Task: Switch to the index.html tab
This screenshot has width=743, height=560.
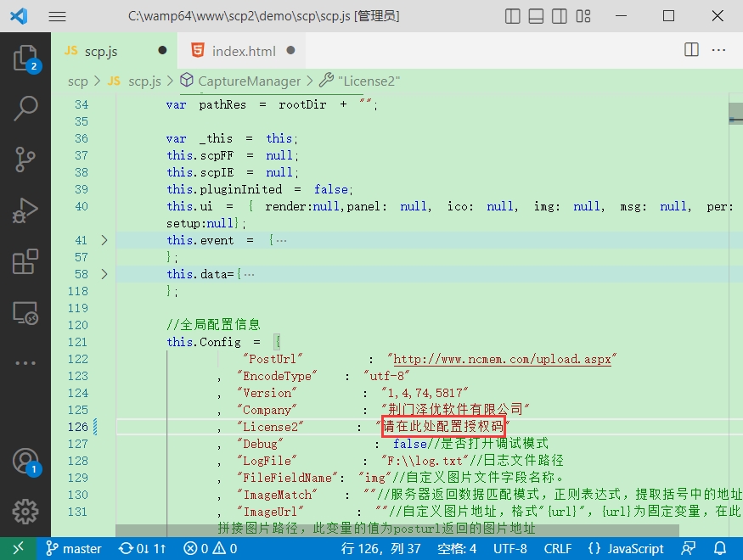Action: pos(243,51)
